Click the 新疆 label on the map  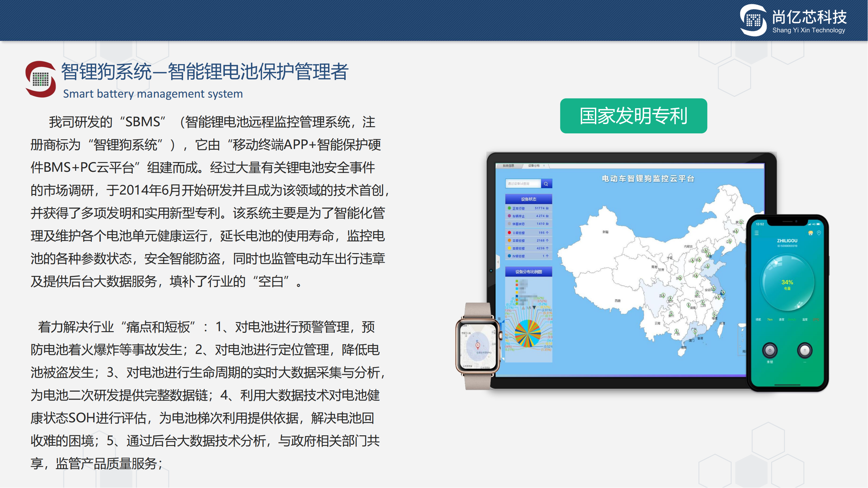605,232
